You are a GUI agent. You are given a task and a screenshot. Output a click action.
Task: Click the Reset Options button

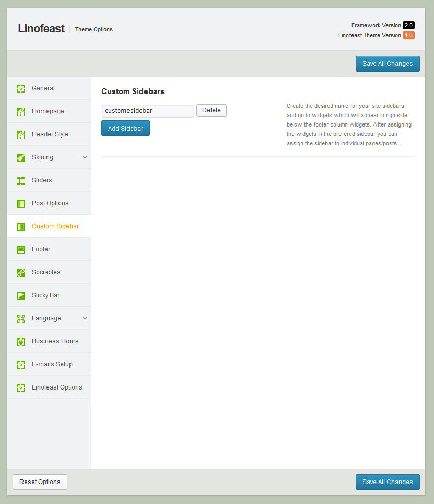(x=40, y=482)
